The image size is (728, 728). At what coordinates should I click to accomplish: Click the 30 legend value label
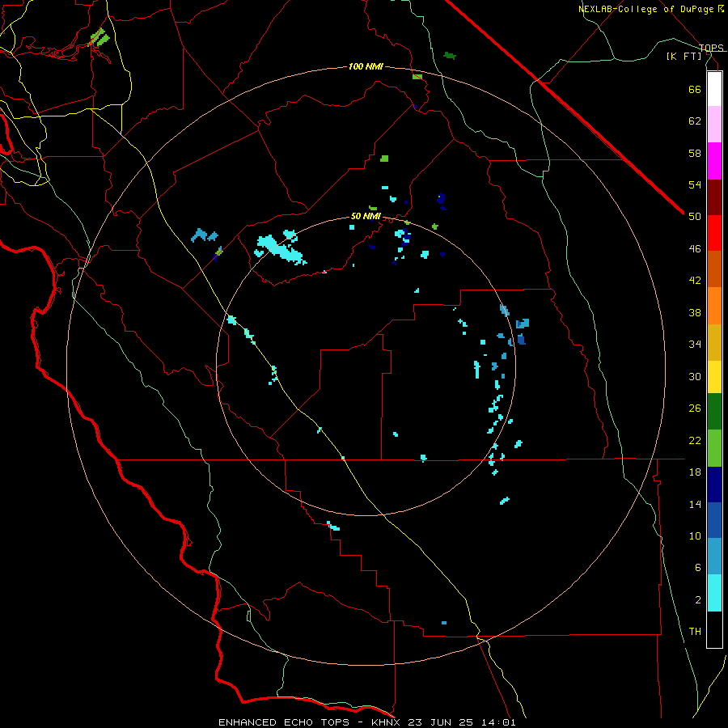click(695, 376)
